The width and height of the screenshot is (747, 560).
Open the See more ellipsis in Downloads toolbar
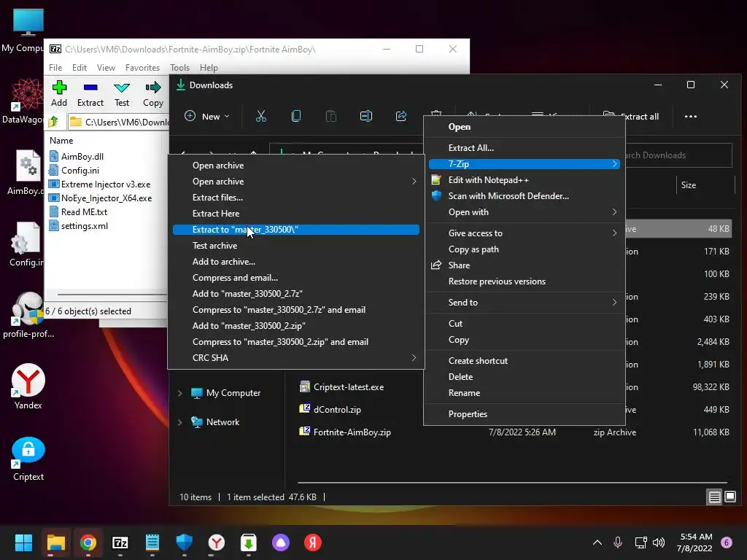(x=690, y=116)
